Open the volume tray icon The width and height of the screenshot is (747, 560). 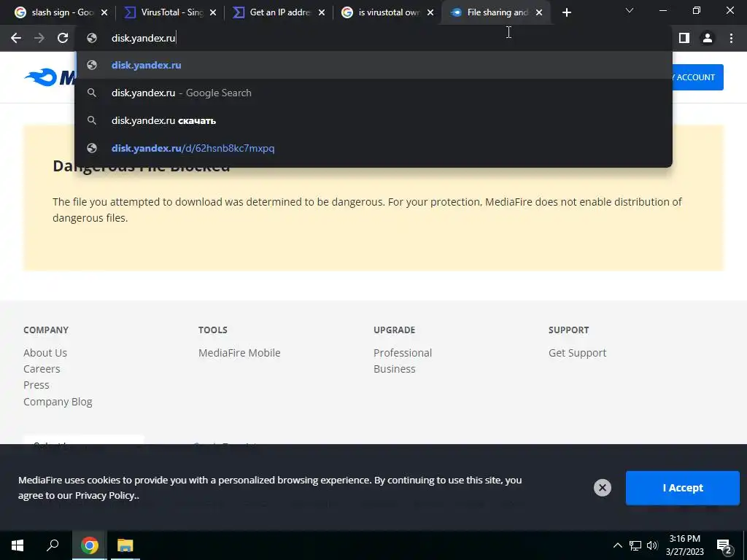[x=652, y=545]
